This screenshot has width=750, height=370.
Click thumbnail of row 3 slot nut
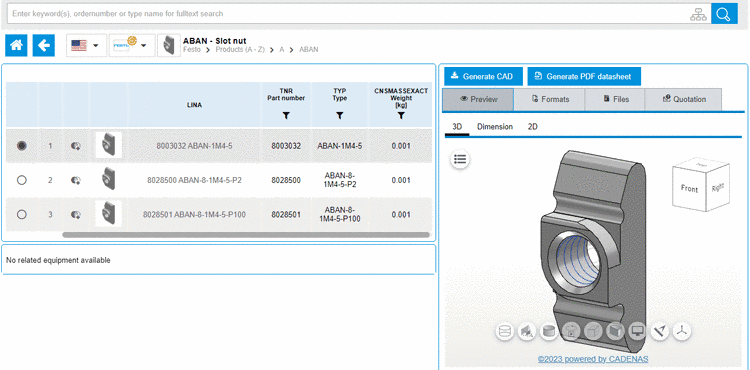point(109,214)
